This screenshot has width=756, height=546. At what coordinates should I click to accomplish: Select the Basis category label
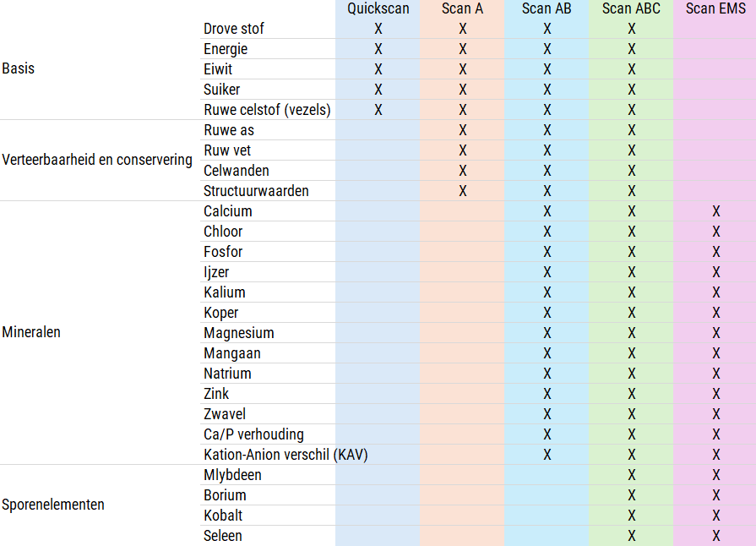pyautogui.click(x=19, y=68)
